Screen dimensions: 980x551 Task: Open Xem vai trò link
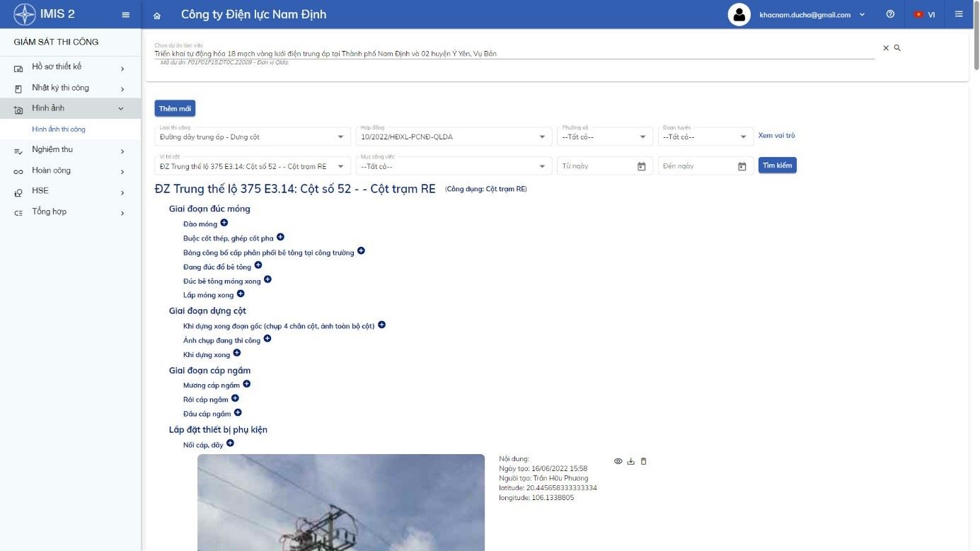pyautogui.click(x=776, y=136)
